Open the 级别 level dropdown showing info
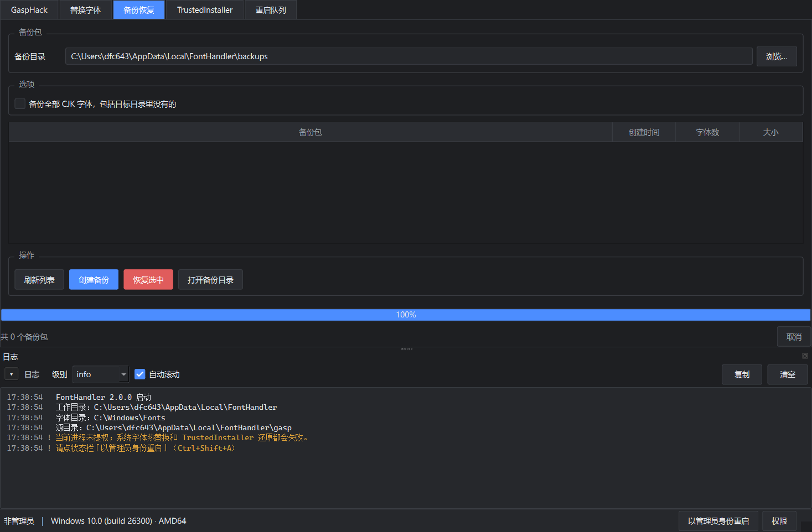The image size is (812, 532). coord(101,374)
